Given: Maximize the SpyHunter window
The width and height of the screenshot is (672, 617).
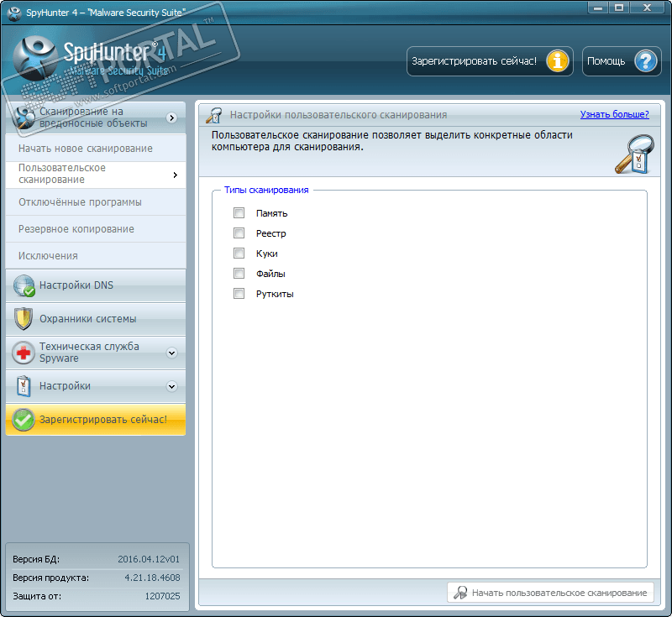Looking at the screenshot, I should [x=619, y=8].
